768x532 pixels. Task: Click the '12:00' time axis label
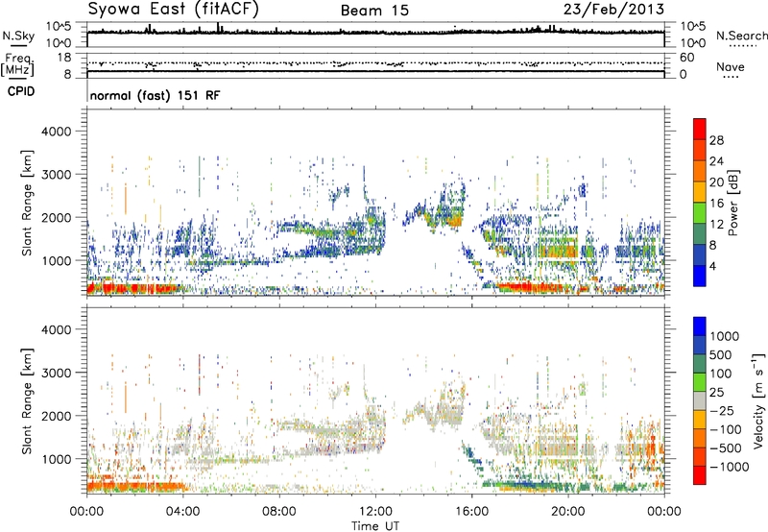tap(375, 512)
